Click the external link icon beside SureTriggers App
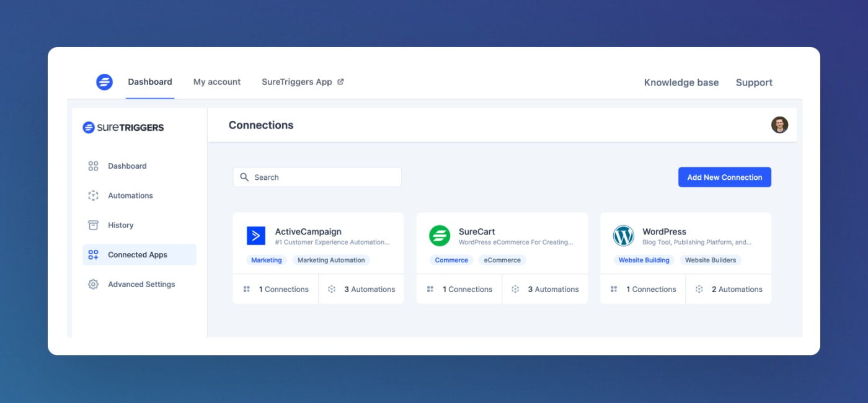This screenshot has width=868, height=403. coord(340,82)
